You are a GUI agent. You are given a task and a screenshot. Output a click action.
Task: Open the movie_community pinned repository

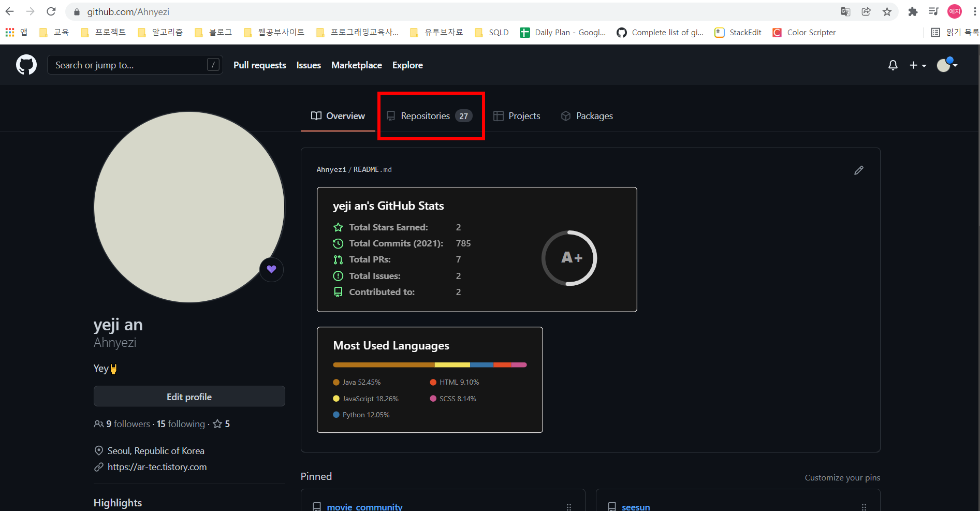coord(364,507)
